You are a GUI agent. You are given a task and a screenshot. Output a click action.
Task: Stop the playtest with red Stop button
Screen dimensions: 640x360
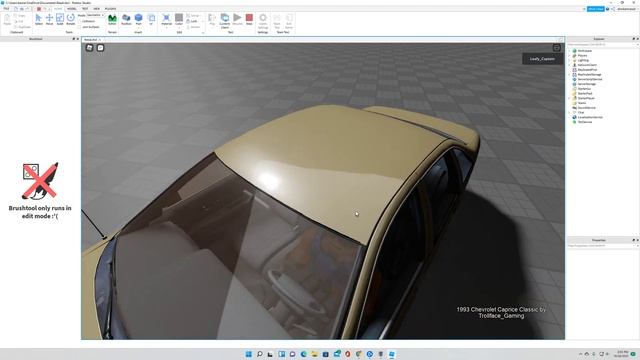coord(249,19)
